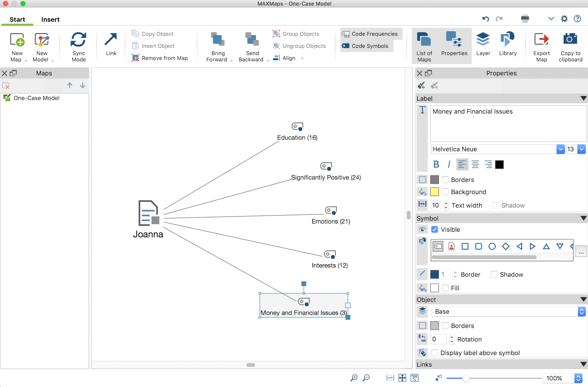Click the New Map icon
Screen dimensions: 588x387
point(17,40)
